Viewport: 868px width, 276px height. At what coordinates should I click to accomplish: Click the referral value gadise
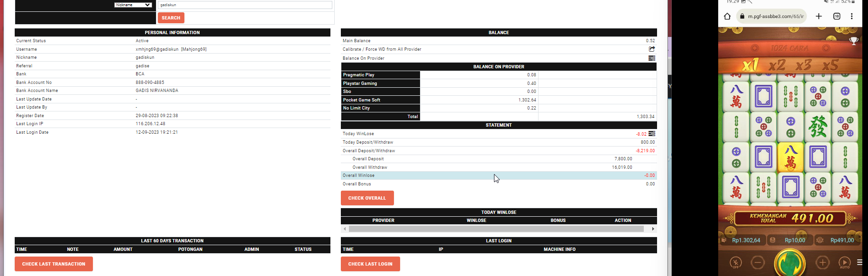(x=142, y=65)
